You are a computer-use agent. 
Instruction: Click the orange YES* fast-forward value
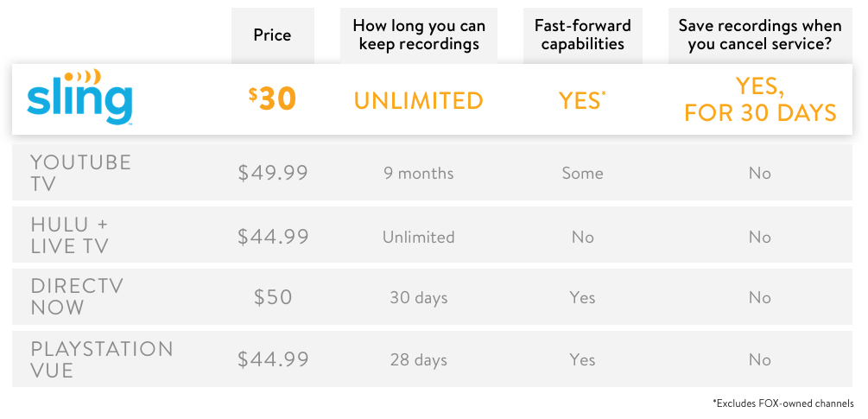tap(582, 101)
